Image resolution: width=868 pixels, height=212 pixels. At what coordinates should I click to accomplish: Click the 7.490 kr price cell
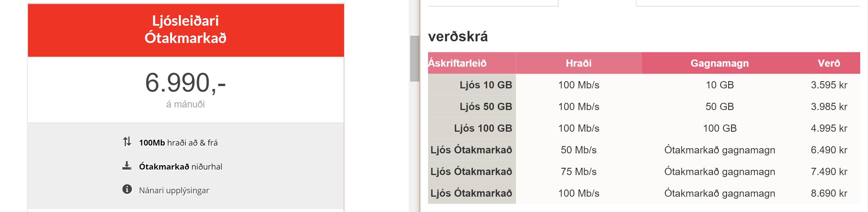tap(828, 172)
